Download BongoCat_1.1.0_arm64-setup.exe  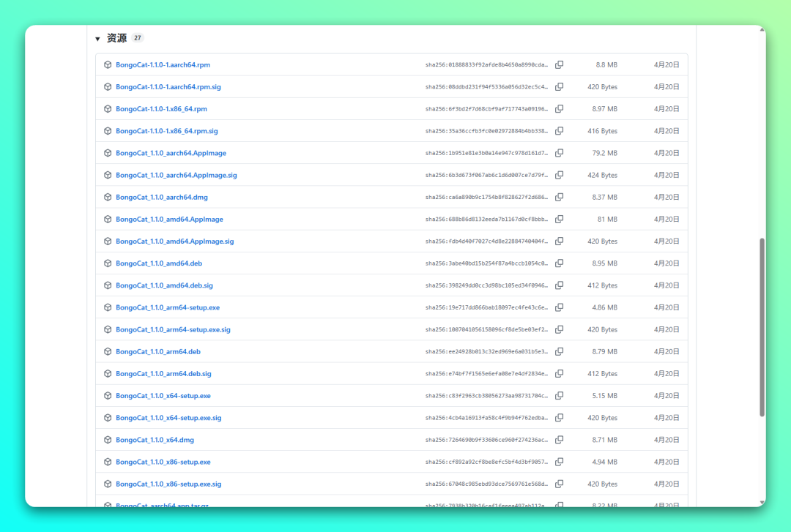[x=168, y=307]
